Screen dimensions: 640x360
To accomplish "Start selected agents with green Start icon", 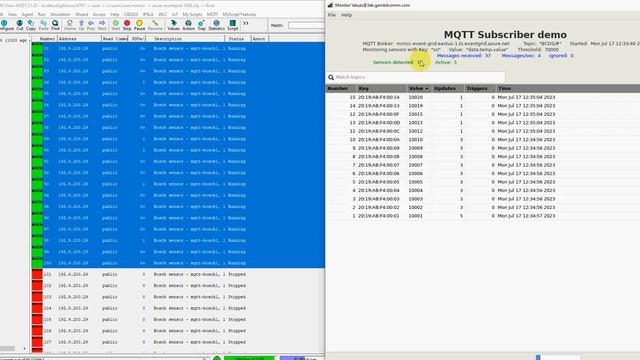I will [x=116, y=25].
